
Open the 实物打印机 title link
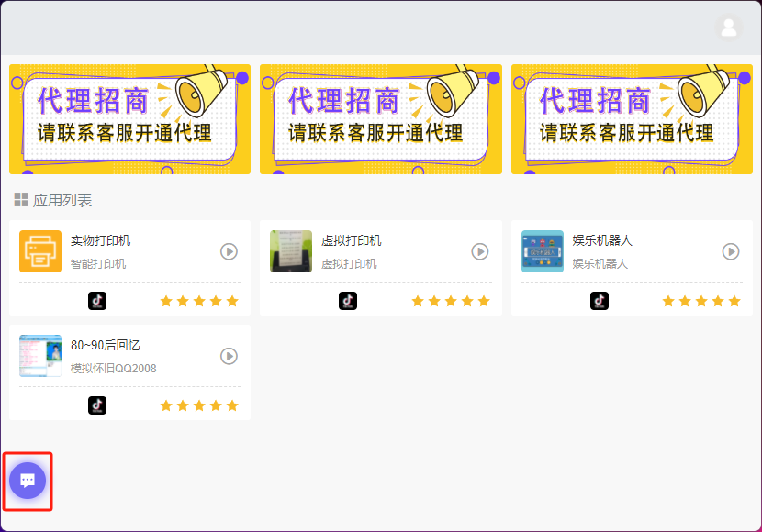101,240
